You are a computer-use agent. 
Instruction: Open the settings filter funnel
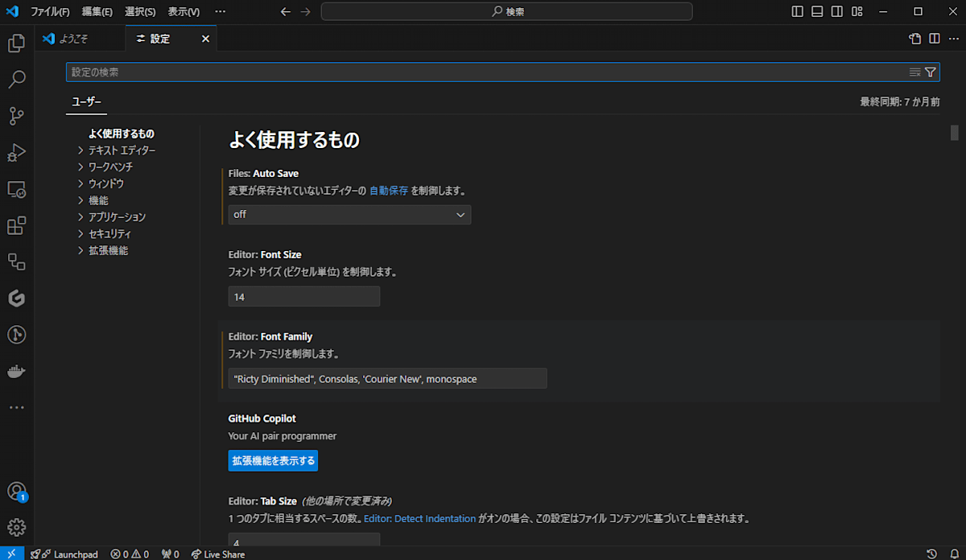(931, 72)
